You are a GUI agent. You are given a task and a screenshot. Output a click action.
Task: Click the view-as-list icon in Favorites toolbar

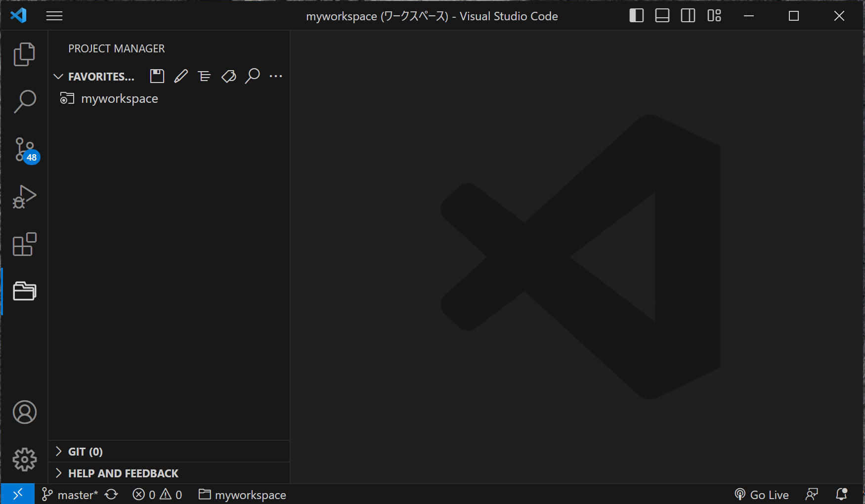[204, 76]
